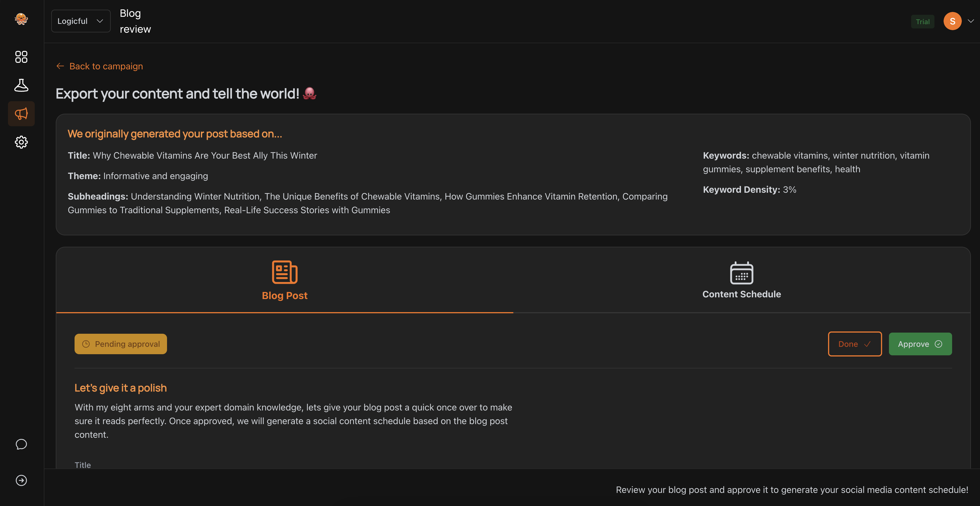Screen dimensions: 980x506
Task: Open the Logicful workspace dropdown
Action: tap(80, 21)
